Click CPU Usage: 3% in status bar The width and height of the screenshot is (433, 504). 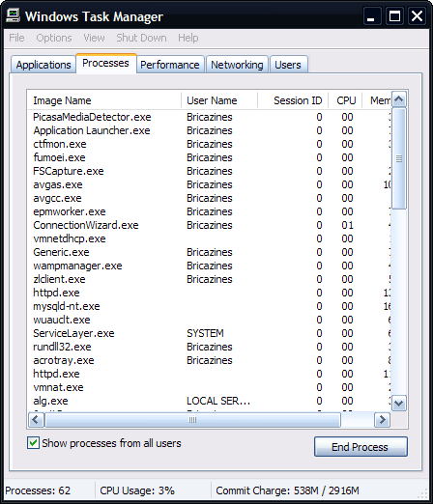137,490
